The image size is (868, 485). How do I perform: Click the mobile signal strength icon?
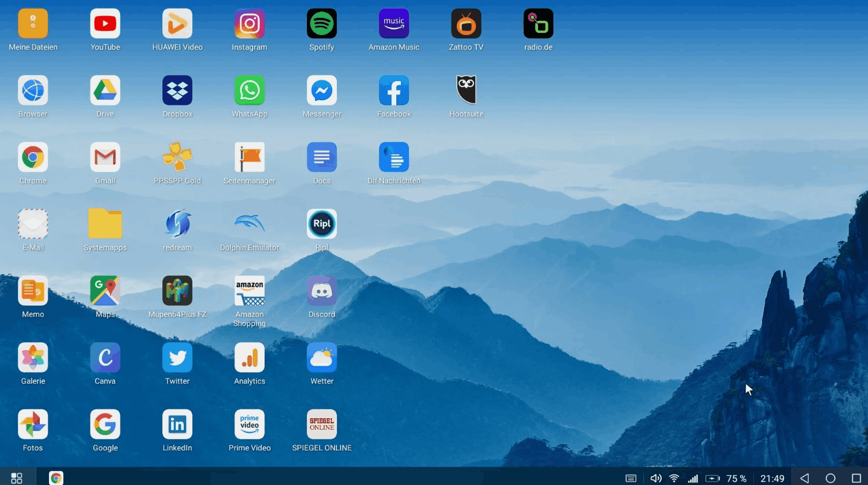coord(693,479)
